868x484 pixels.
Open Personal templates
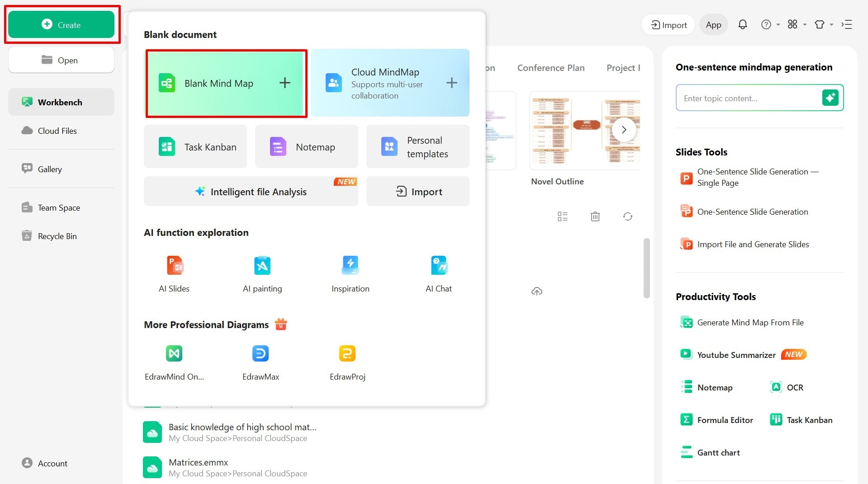418,147
